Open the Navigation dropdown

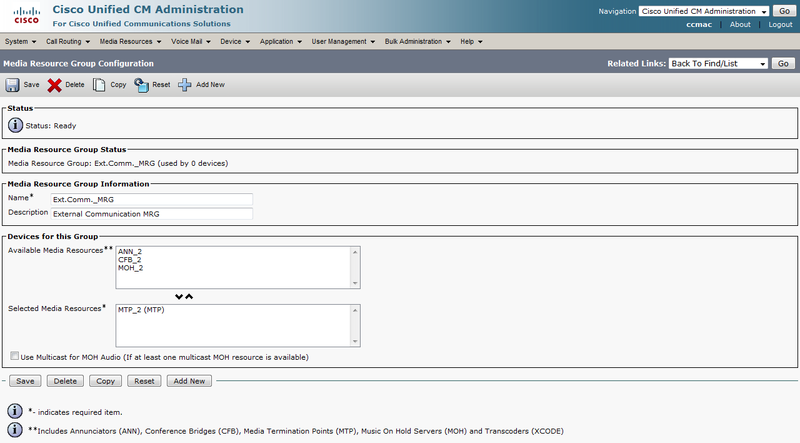click(x=704, y=11)
